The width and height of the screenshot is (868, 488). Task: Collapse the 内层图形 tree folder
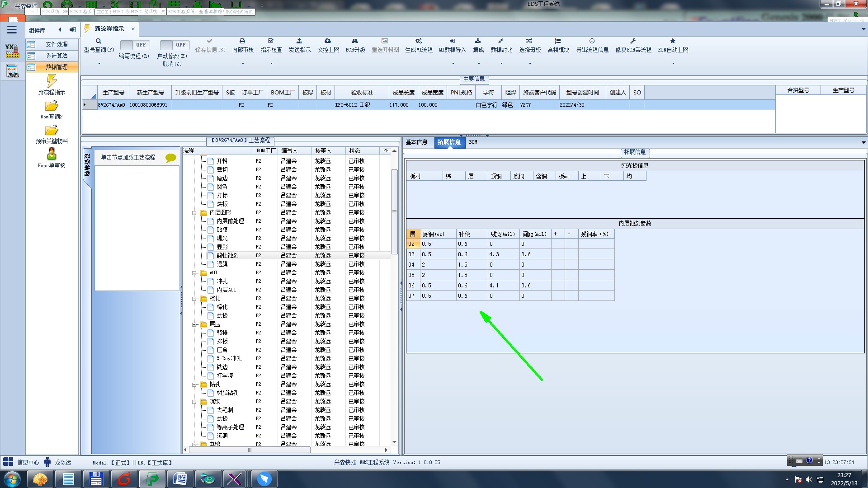point(195,213)
